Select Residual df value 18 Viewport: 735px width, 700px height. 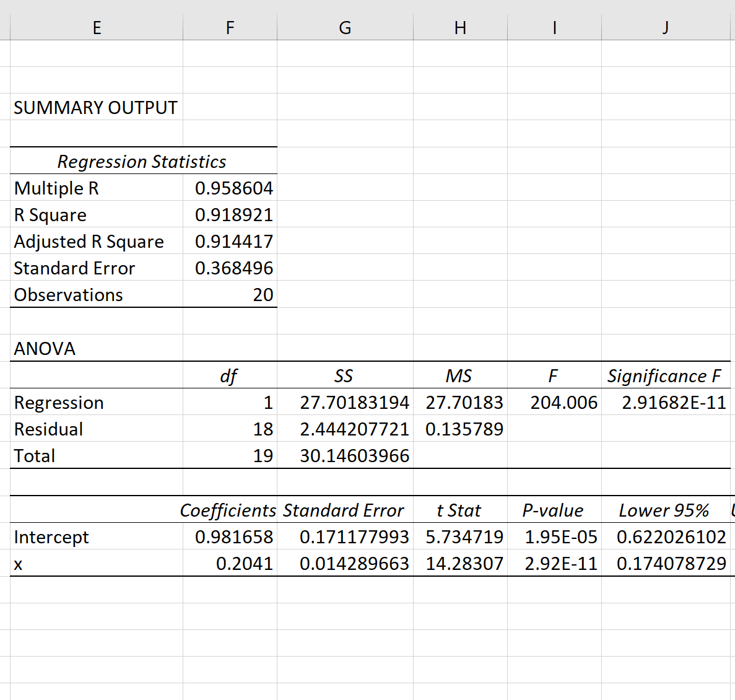pos(230,429)
